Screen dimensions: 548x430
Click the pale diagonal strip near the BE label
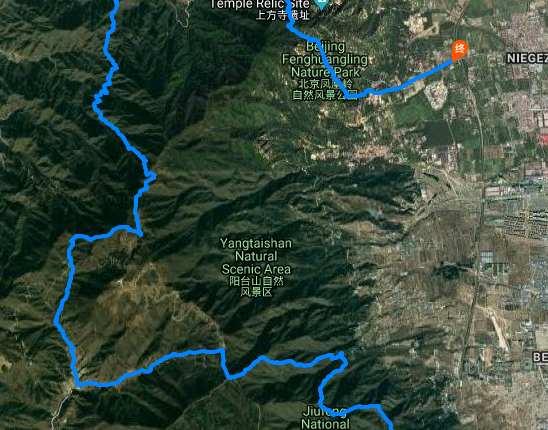498,327
